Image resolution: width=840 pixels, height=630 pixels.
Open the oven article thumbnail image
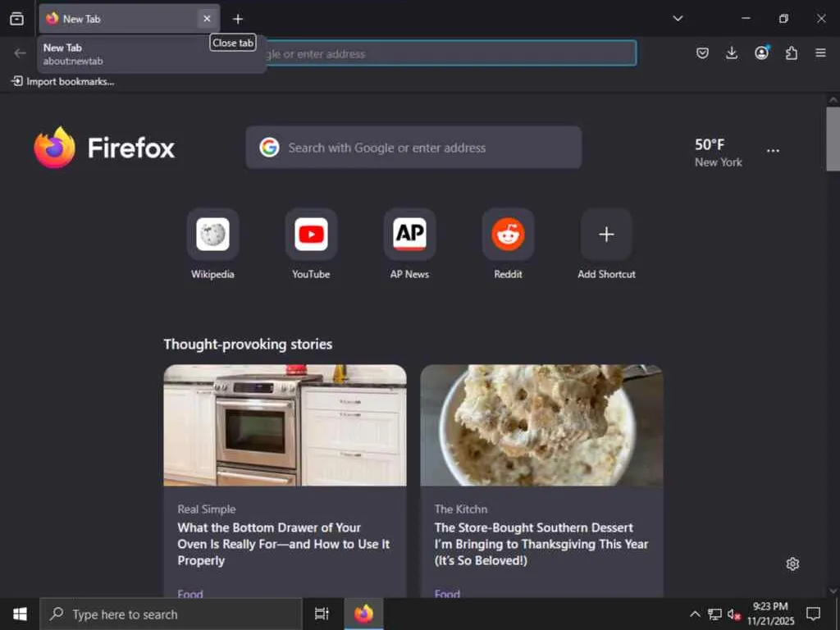[x=285, y=426]
